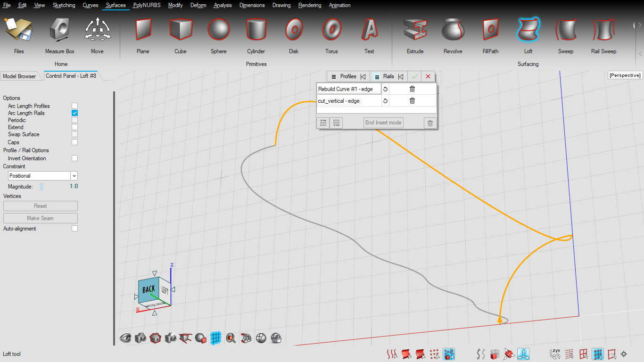This screenshot has width=644, height=362.
Task: Click the Magnitude value 1.0
Action: tap(74, 186)
